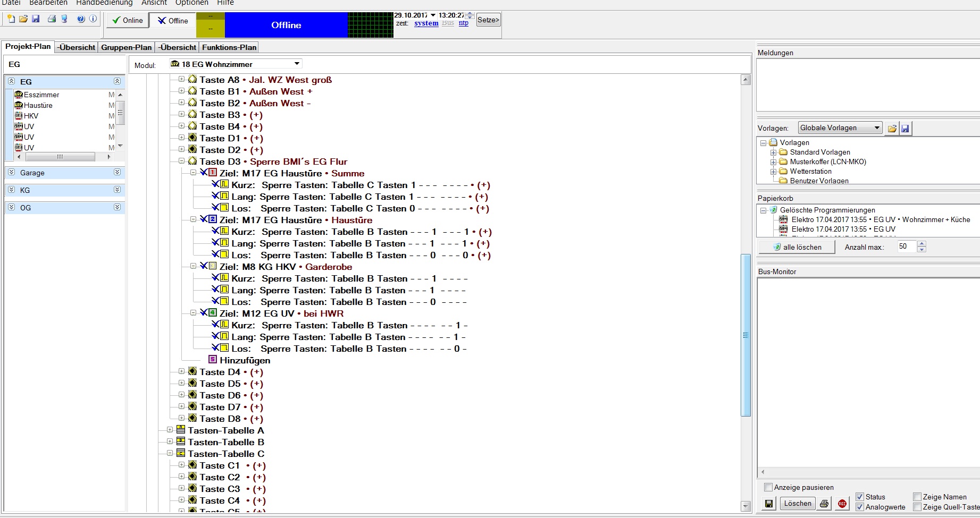Viewport: 980px width, 518px height.
Task: Save bus monitor log with floppy icon
Action: (x=769, y=504)
